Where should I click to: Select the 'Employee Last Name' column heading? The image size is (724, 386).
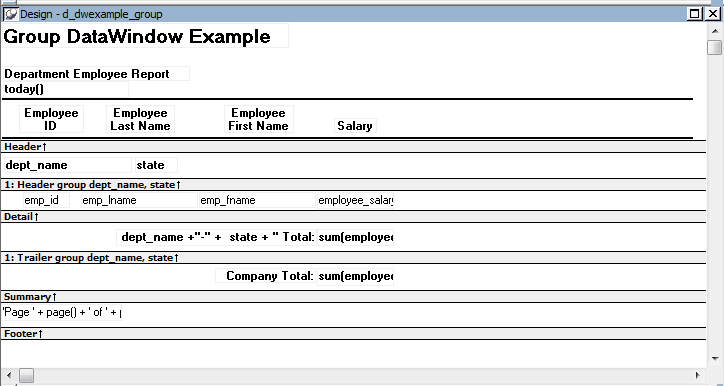[140, 119]
